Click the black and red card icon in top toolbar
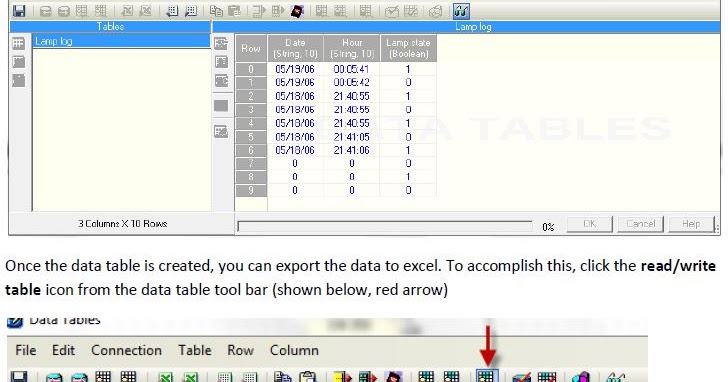 (297, 11)
